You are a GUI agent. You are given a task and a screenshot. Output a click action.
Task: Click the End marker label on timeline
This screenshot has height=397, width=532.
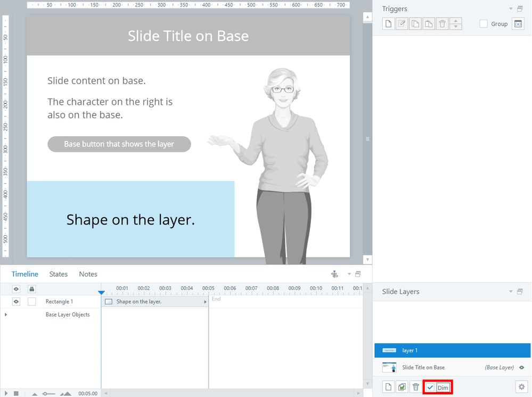pos(216,299)
